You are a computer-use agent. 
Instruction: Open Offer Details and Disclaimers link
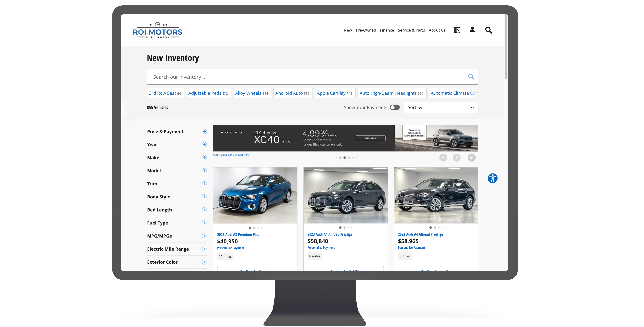[231, 155]
